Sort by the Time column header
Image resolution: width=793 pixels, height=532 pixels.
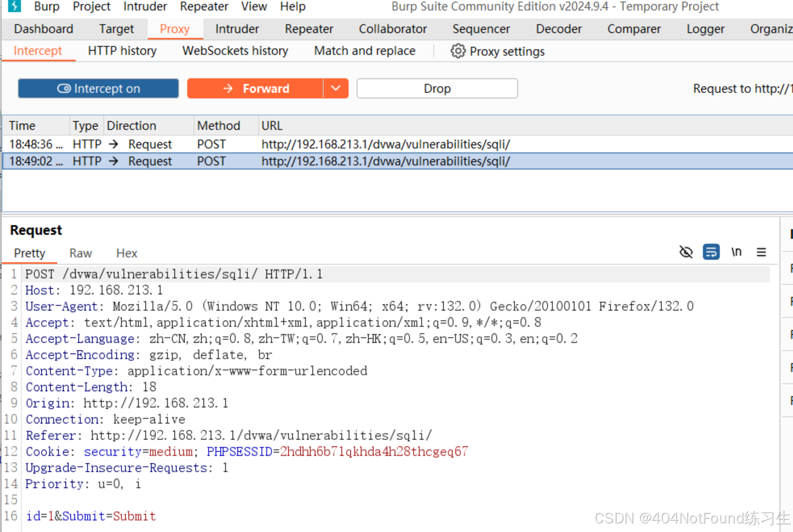pyautogui.click(x=37, y=126)
